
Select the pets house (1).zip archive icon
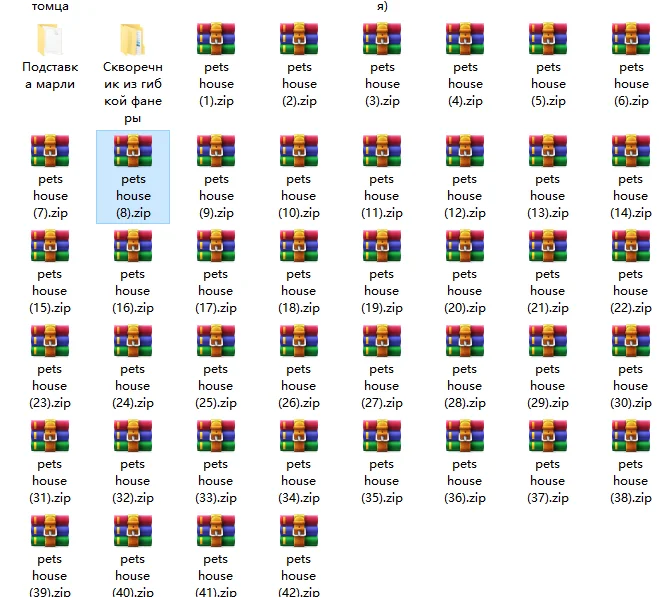pos(216,39)
